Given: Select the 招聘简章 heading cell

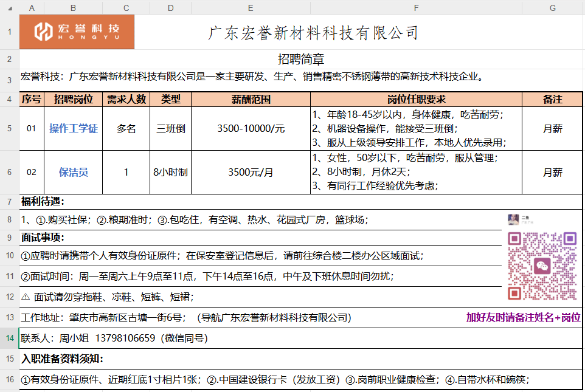Looking at the screenshot, I should click(x=300, y=59).
